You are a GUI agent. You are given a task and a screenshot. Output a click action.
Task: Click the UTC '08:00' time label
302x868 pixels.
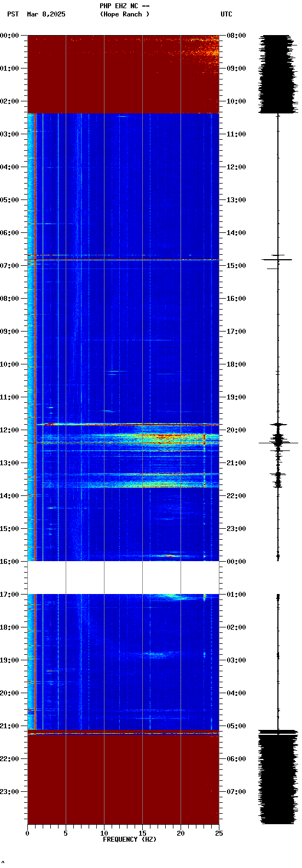coord(236,35)
